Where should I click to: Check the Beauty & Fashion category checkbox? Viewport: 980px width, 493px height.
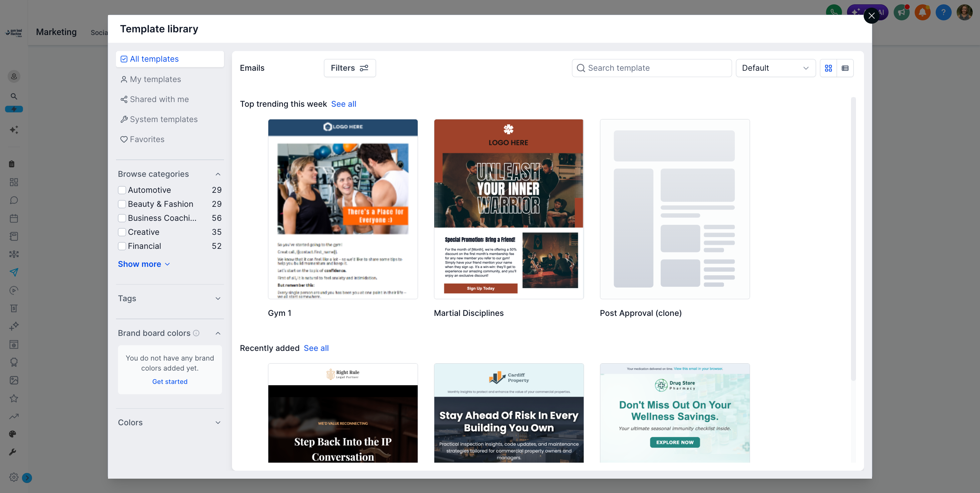point(122,204)
